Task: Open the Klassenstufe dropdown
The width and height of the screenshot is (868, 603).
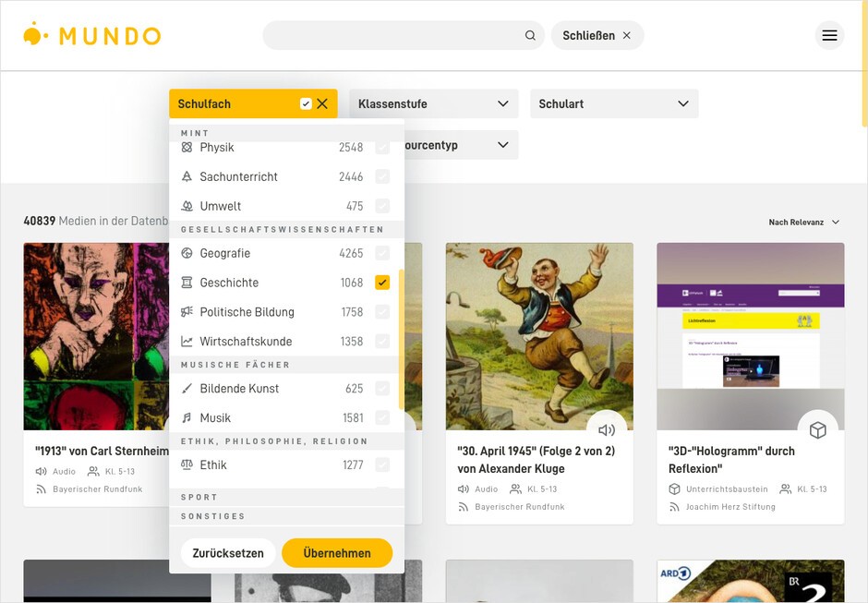Action: [433, 103]
